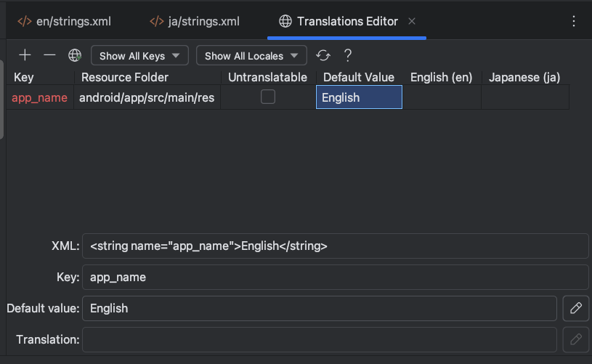Click inside the Key text field
Image resolution: width=592 pixels, height=364 pixels.
(336, 277)
